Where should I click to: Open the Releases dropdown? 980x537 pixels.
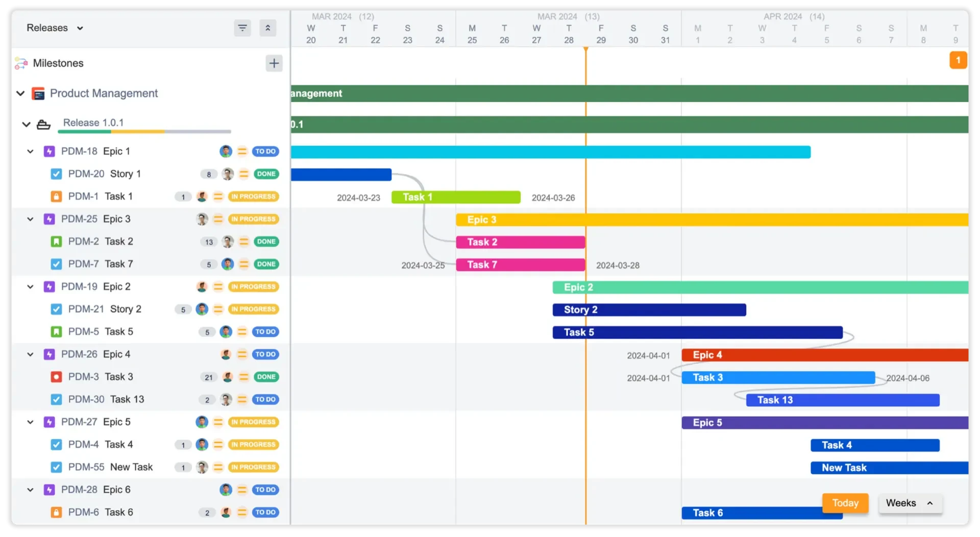point(54,28)
